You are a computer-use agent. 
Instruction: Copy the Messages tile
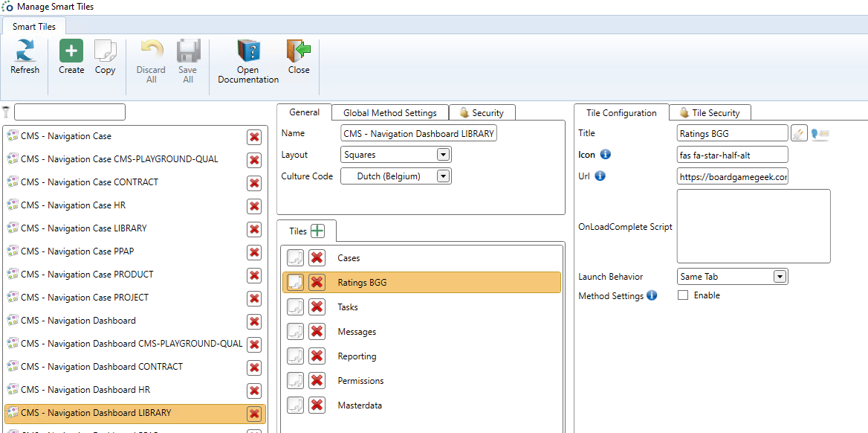click(x=296, y=332)
